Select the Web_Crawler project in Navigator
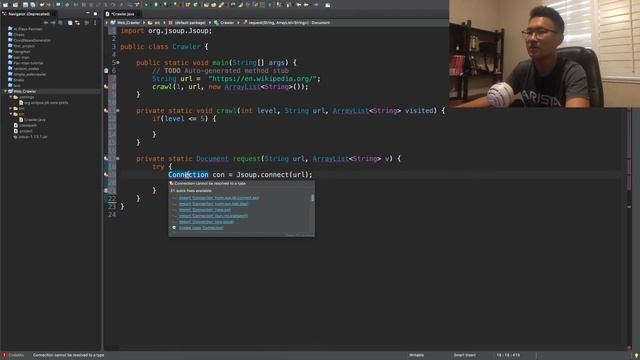640x360 pixels. click(x=24, y=91)
